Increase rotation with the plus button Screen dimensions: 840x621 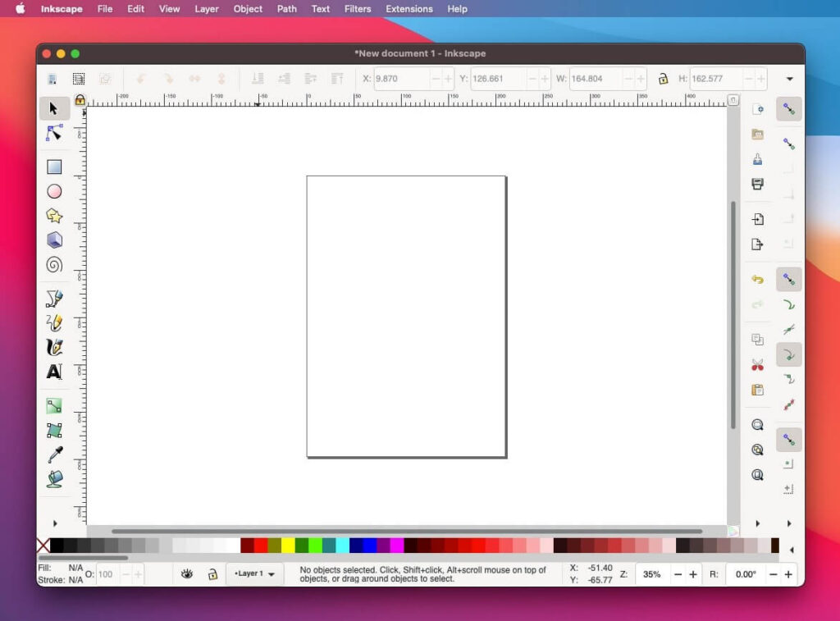[x=788, y=574]
